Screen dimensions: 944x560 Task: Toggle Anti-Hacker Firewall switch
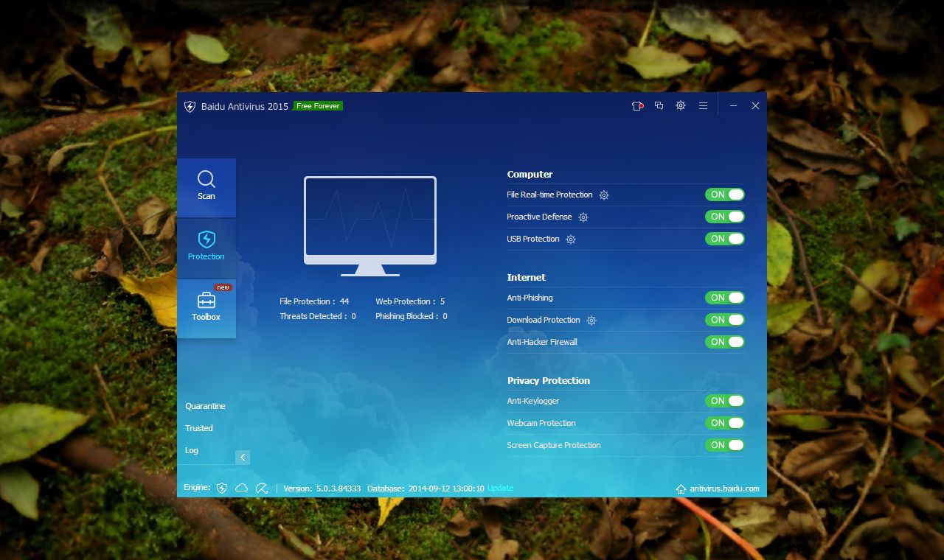725,342
